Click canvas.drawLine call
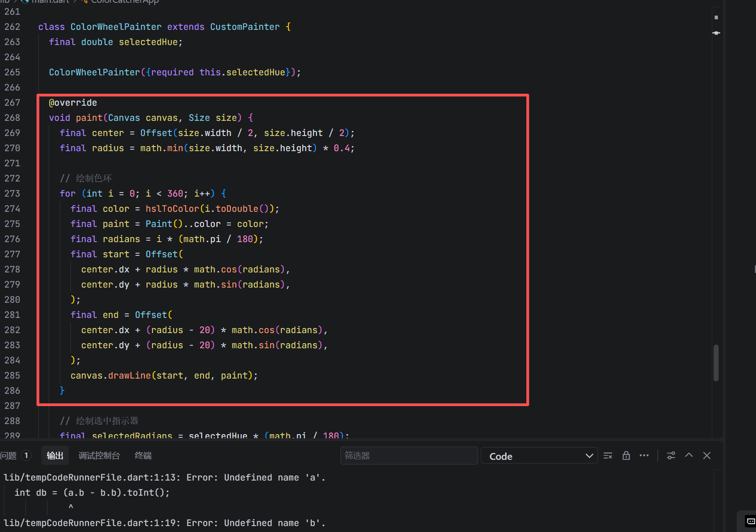The image size is (756, 532). tap(111, 375)
